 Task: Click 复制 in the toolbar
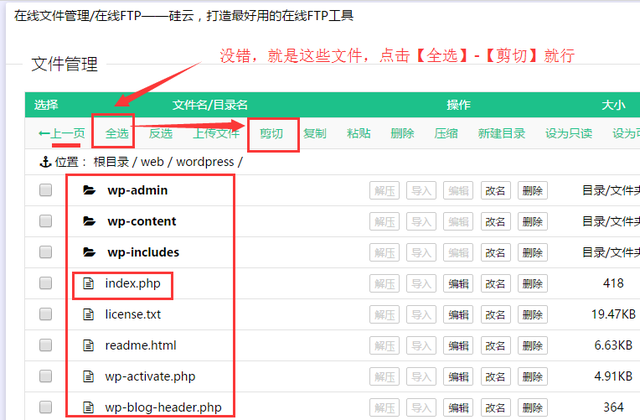[x=315, y=133]
